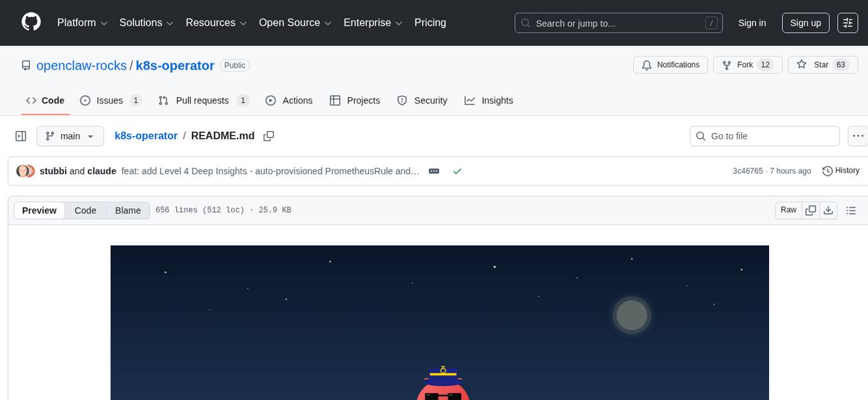Download the raw README file

point(828,210)
